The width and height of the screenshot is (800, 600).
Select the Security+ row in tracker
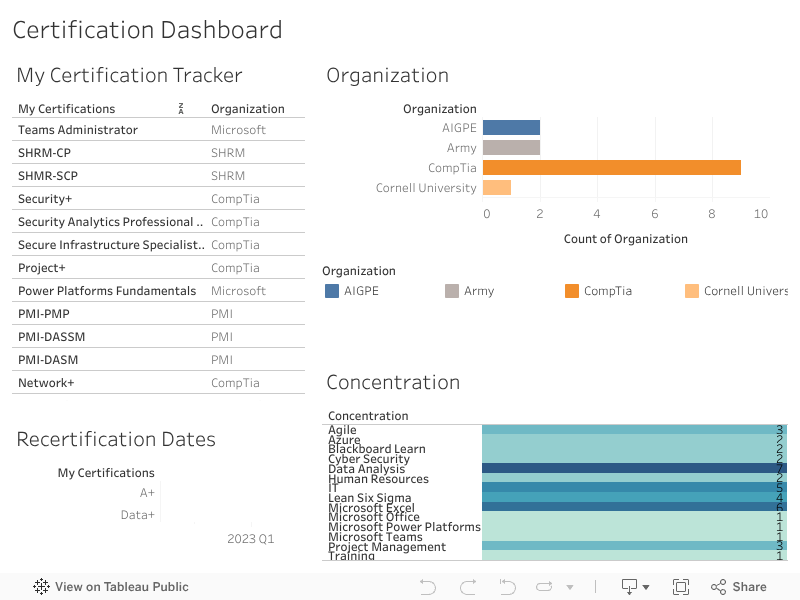tap(45, 199)
